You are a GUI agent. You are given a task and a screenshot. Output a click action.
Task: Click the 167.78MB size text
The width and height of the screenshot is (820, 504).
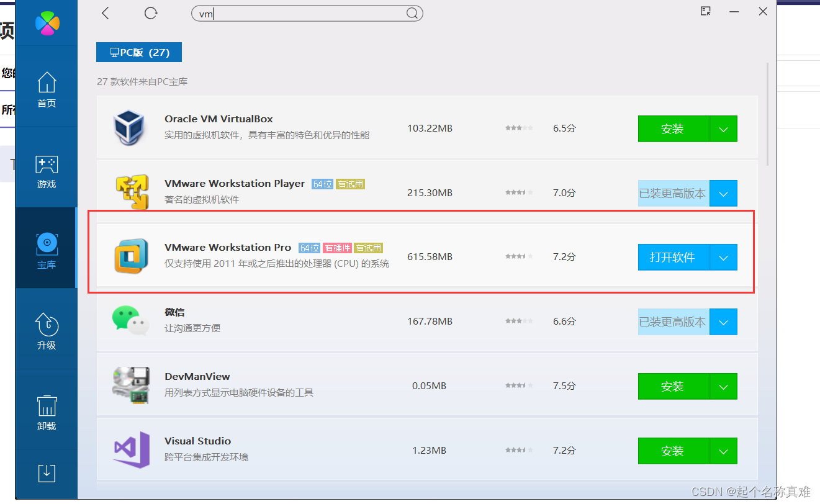(x=430, y=322)
